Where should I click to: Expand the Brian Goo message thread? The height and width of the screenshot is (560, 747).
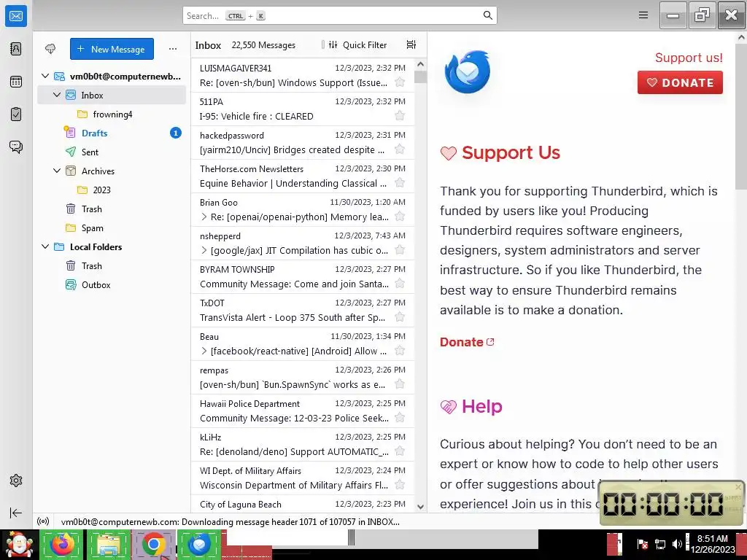(x=204, y=217)
